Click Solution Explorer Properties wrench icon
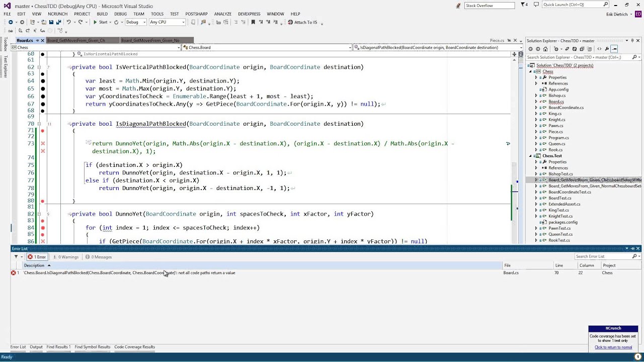Screen dimensions: 644x362 pos(607,49)
